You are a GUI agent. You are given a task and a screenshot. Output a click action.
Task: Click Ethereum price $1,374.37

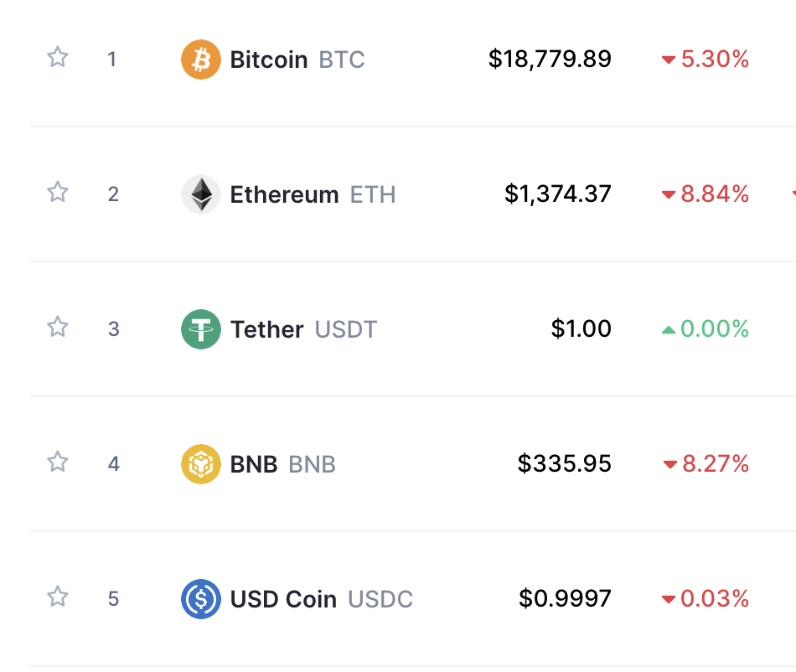(x=557, y=194)
